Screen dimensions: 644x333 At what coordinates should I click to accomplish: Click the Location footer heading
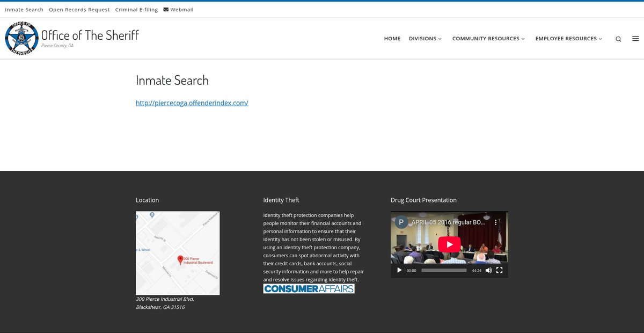pos(147,200)
